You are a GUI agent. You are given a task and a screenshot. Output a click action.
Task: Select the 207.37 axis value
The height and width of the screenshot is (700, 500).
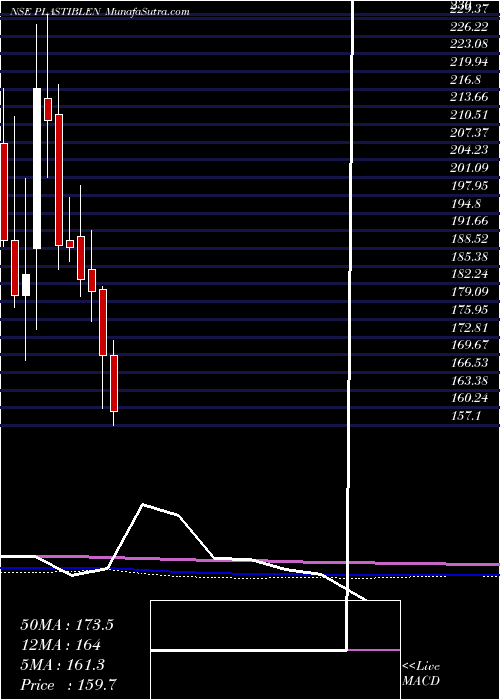[x=471, y=133]
